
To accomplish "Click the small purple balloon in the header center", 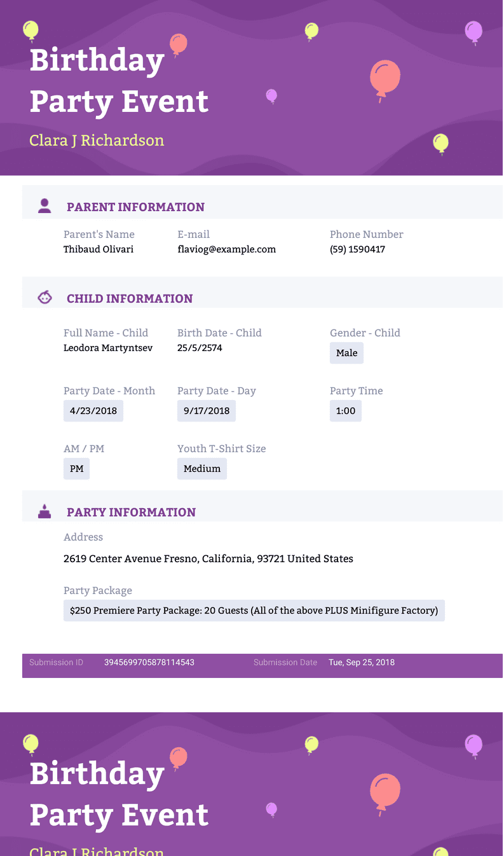I will pyautogui.click(x=271, y=96).
